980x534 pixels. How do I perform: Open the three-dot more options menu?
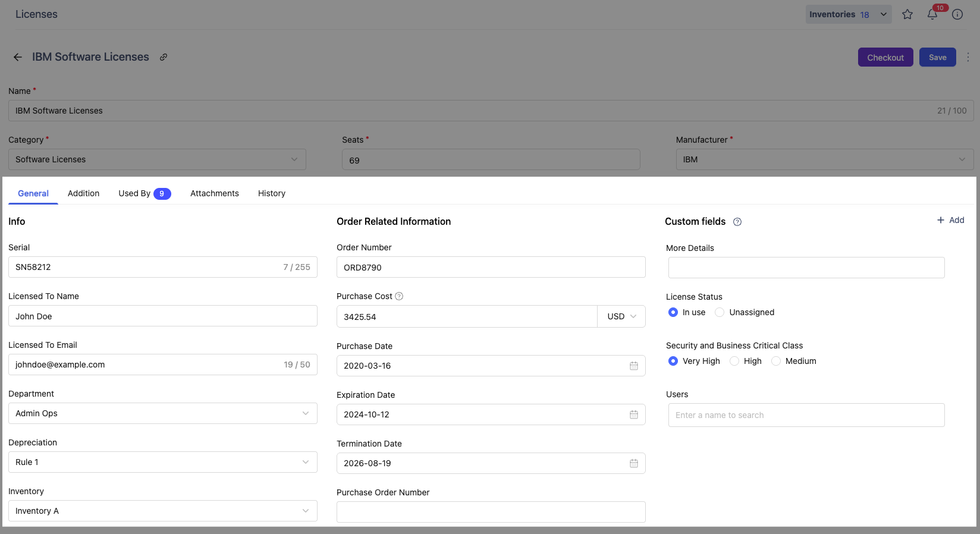tap(968, 57)
